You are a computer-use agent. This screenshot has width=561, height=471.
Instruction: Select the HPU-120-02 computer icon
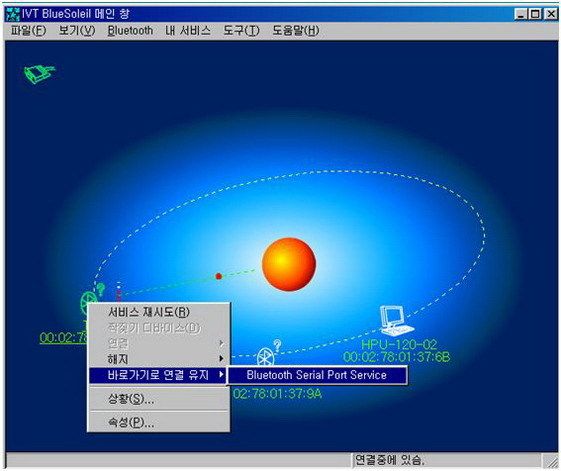point(396,321)
